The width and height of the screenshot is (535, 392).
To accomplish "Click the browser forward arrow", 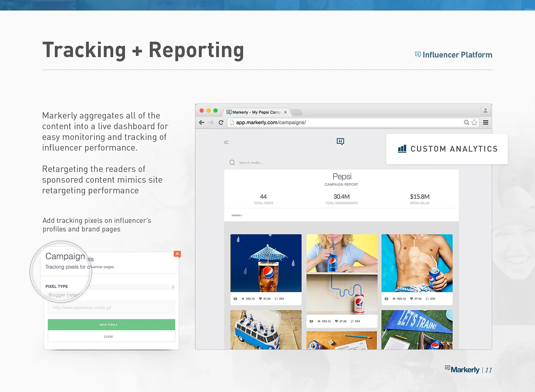I will [x=211, y=122].
